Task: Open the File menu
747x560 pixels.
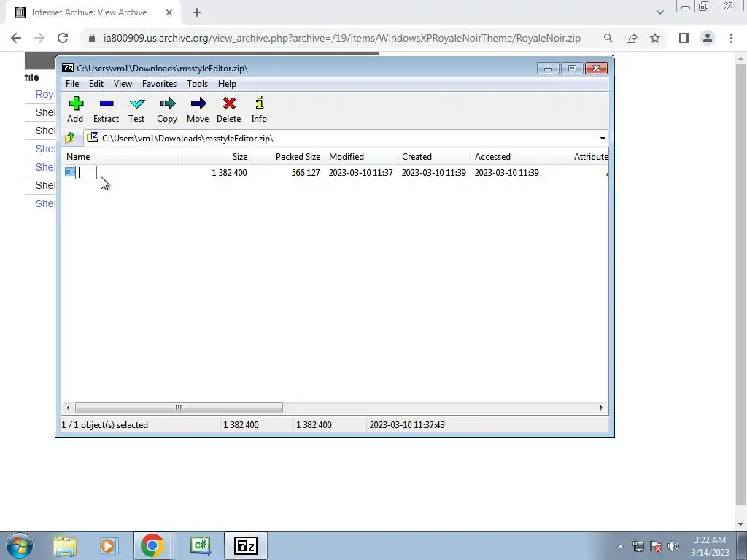Action: (x=72, y=84)
